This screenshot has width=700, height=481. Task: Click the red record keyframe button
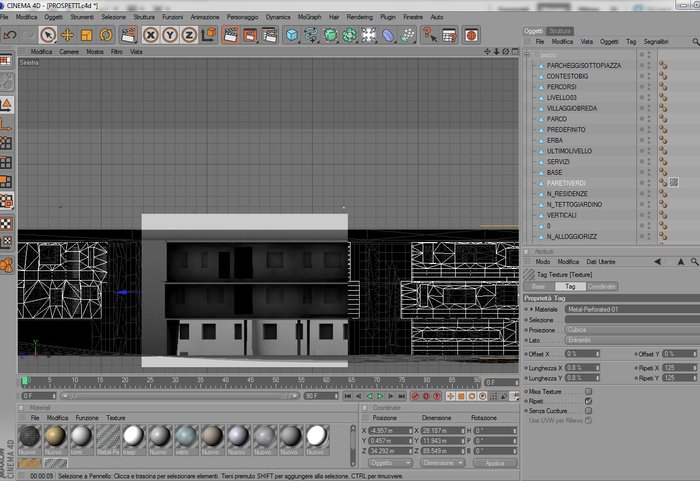(x=416, y=396)
